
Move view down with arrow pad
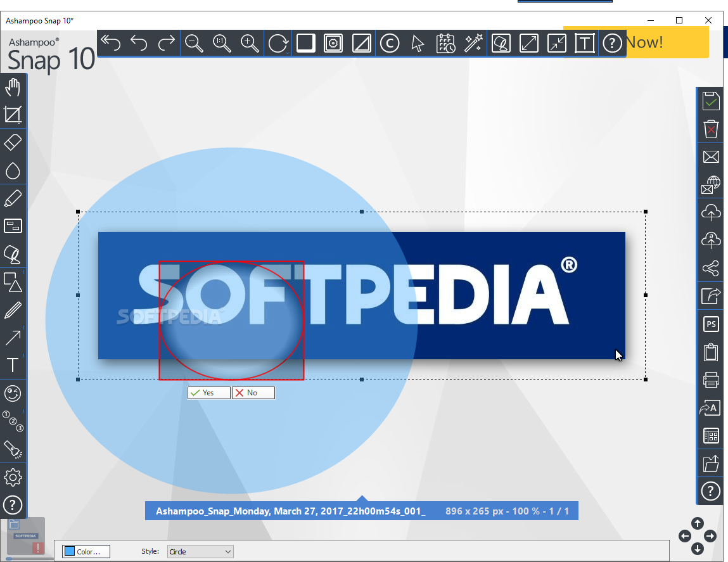[698, 549]
